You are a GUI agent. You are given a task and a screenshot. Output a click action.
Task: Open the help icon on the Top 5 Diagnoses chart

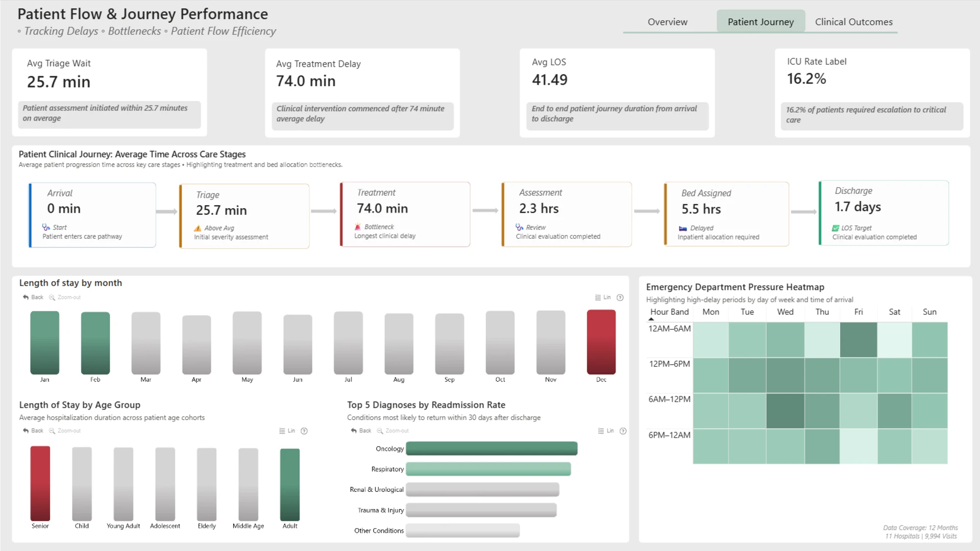pyautogui.click(x=623, y=431)
